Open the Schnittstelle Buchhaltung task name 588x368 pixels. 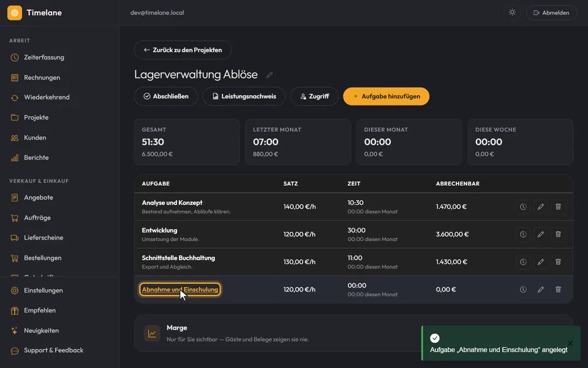[x=178, y=258]
